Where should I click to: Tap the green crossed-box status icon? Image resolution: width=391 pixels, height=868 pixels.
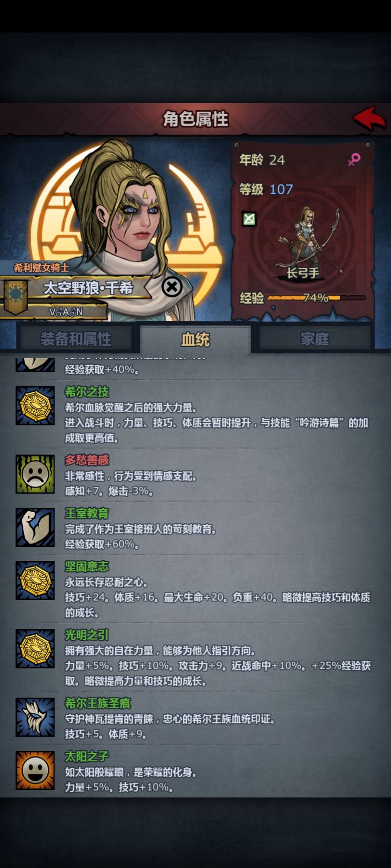249,219
